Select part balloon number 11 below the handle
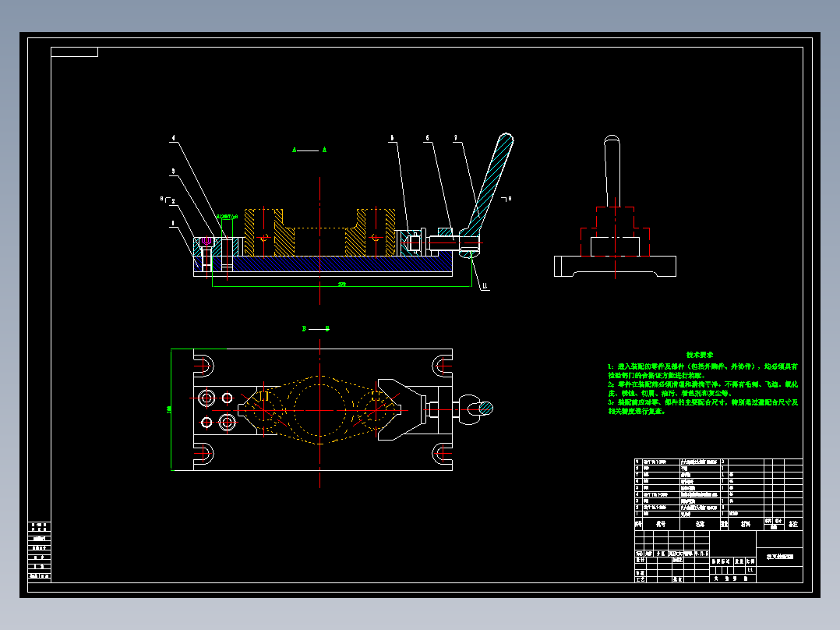The image size is (840, 630). pyautogui.click(x=485, y=287)
